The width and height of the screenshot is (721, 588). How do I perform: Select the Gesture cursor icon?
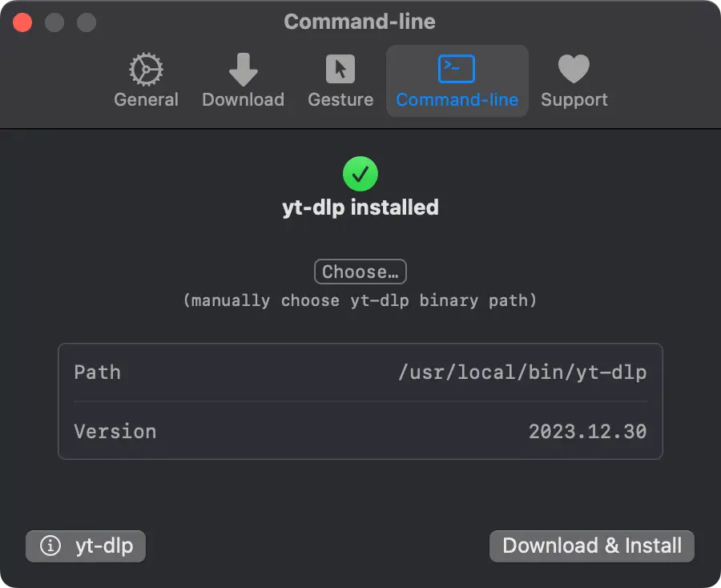click(x=340, y=70)
